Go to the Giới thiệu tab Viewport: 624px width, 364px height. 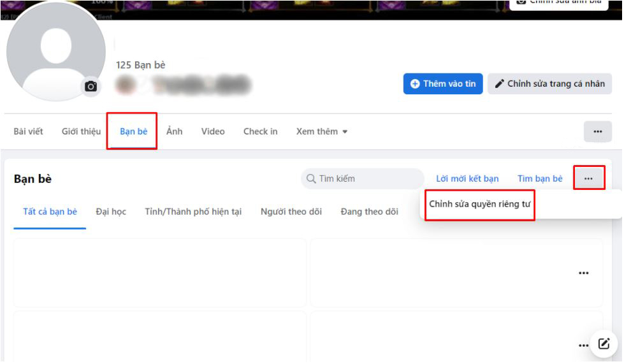(x=81, y=131)
